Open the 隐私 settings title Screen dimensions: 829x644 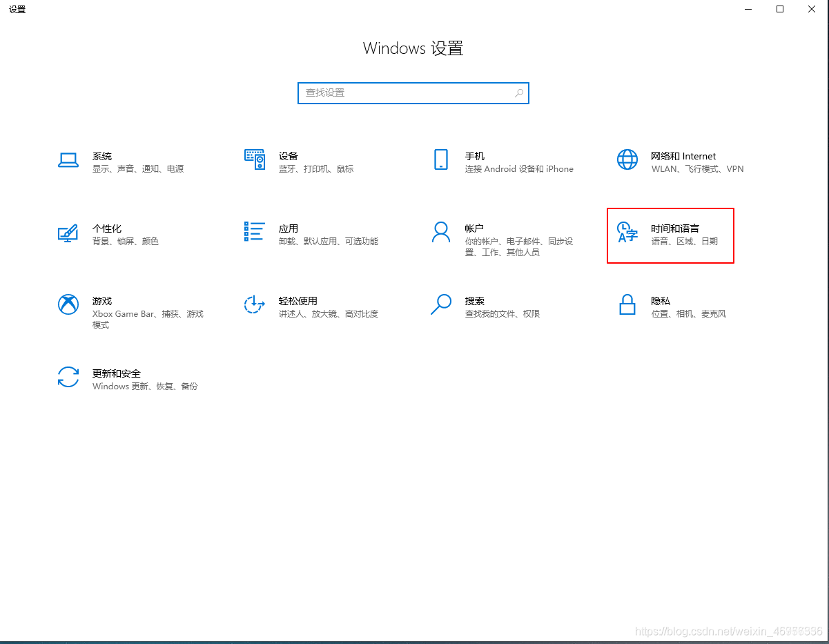tap(661, 301)
